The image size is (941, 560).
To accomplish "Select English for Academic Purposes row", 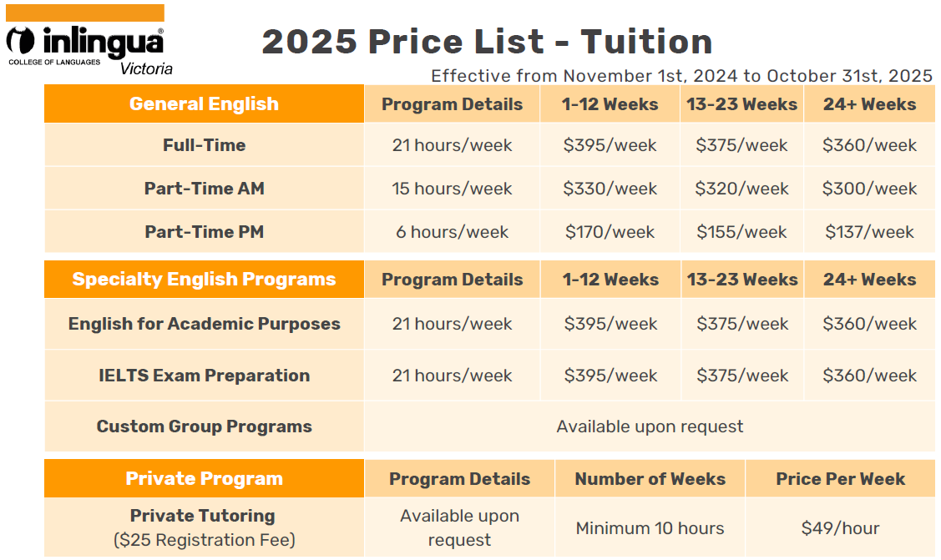I will pyautogui.click(x=204, y=324).
